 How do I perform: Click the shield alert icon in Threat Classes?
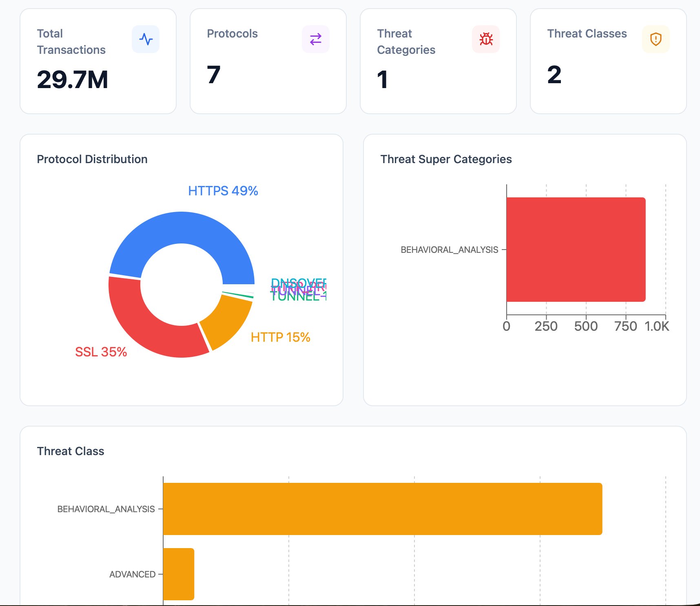656,39
